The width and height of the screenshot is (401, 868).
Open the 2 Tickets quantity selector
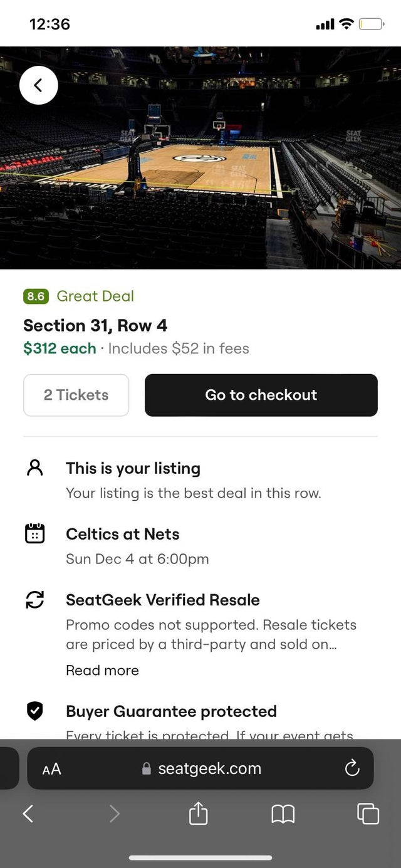tap(76, 395)
